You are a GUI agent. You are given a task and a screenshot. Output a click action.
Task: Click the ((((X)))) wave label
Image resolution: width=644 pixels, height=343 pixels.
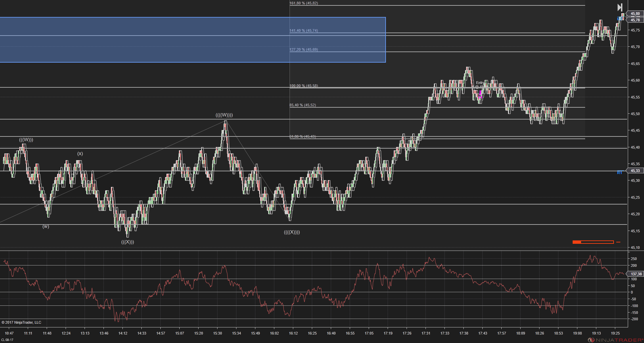tap(292, 232)
